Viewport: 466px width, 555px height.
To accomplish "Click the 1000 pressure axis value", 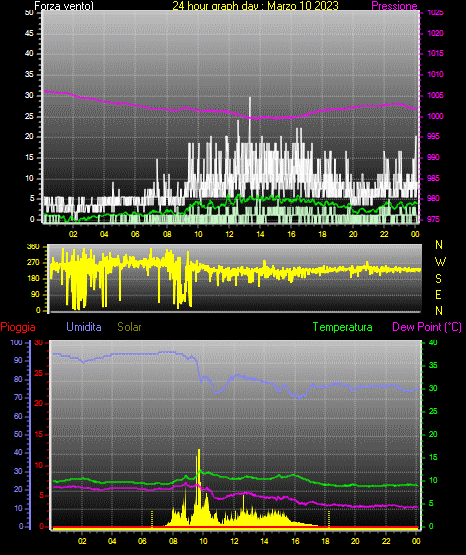I will [435, 116].
